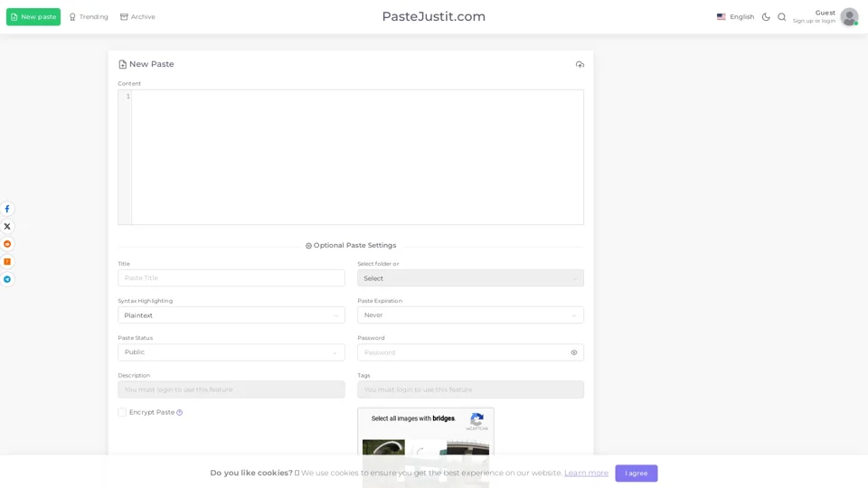Click the Sign up or login text
Viewport: 868px width, 488px height.
click(x=814, y=21)
